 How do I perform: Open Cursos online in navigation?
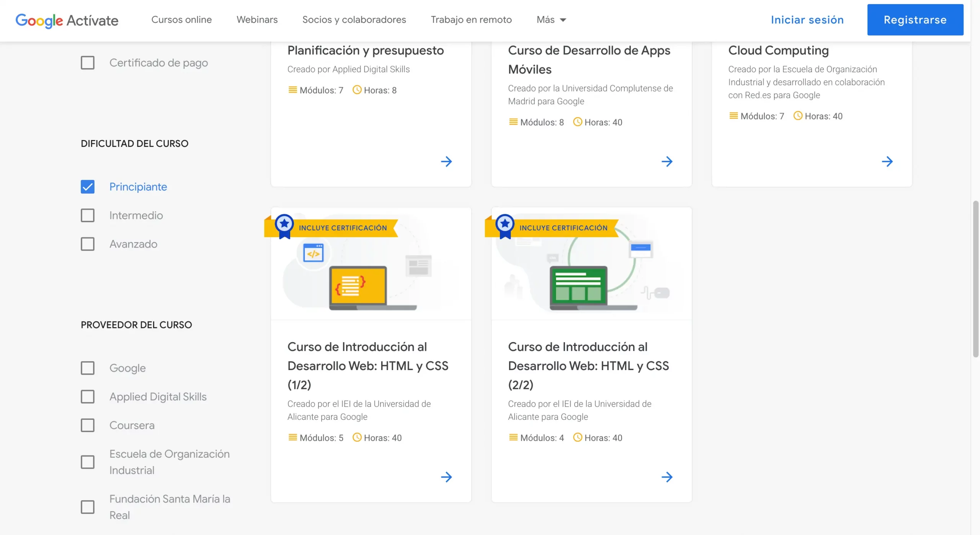pos(181,20)
